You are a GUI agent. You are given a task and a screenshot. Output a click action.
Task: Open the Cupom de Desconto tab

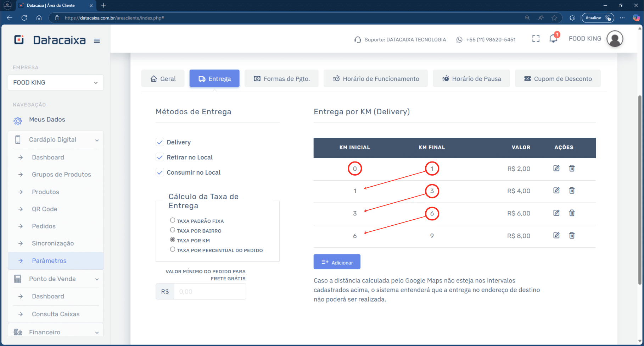tap(558, 79)
